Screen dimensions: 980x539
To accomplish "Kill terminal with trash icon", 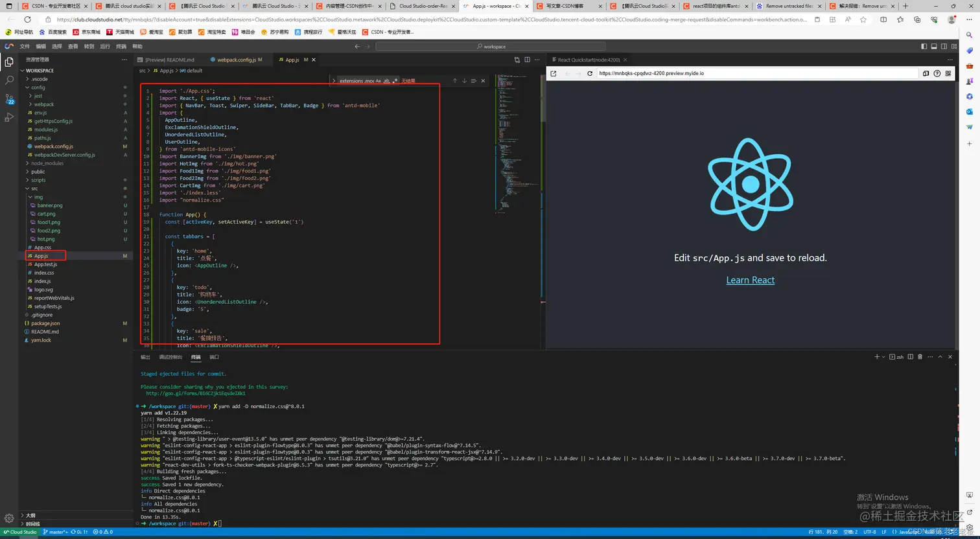I will [920, 357].
